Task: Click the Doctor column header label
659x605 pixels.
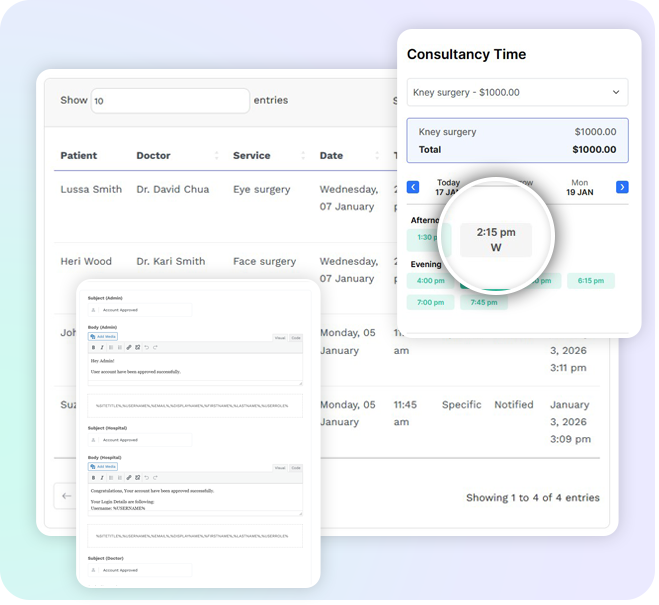Action: point(153,155)
